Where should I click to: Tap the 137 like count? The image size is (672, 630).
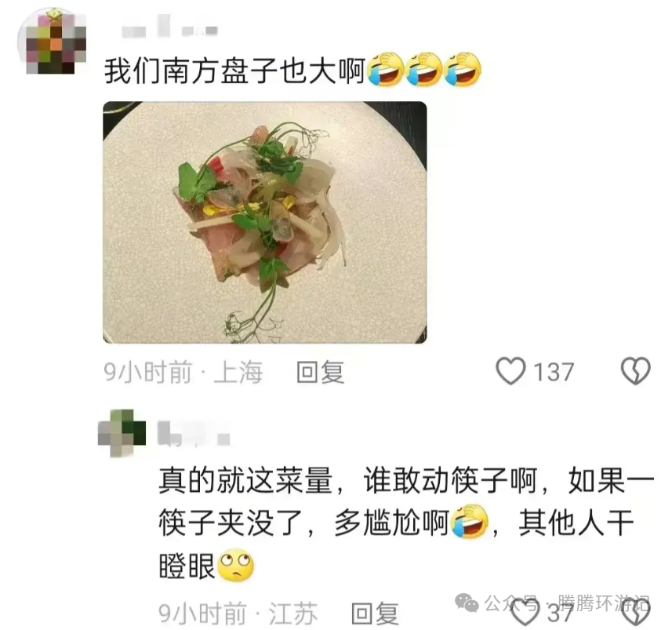click(x=554, y=372)
